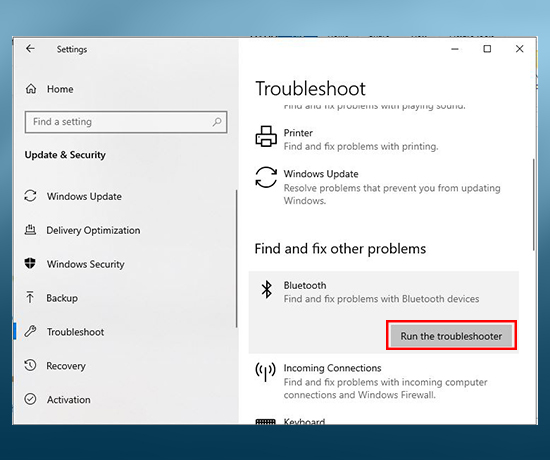The image size is (550, 460).
Task: Click the Troubleshoot wrench icon
Action: coord(30,331)
